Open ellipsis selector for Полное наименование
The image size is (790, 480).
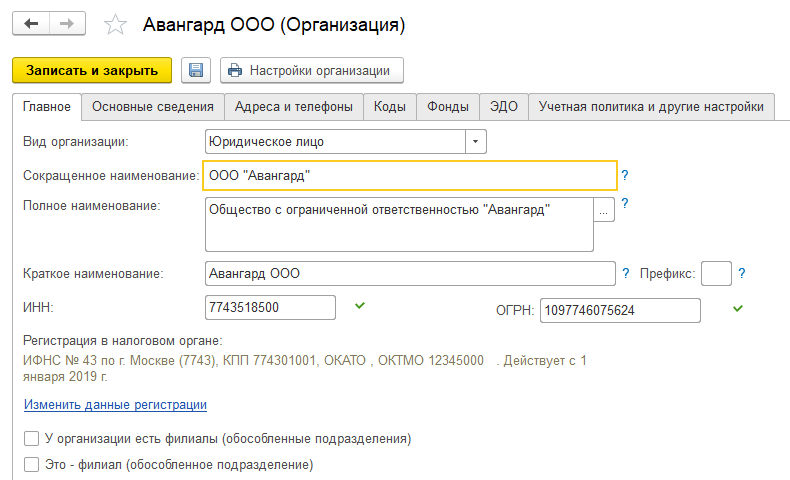pyautogui.click(x=603, y=210)
